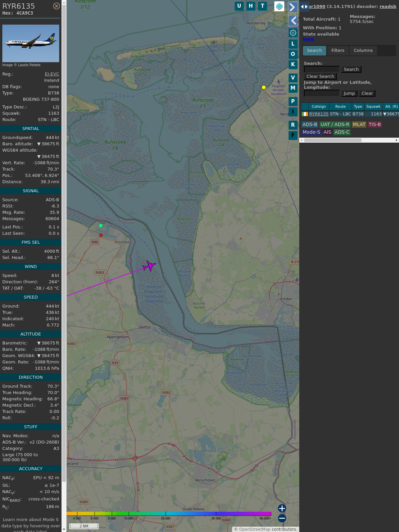Zoom out with the minus button
The height and width of the screenshot is (532, 399).
tap(282, 518)
